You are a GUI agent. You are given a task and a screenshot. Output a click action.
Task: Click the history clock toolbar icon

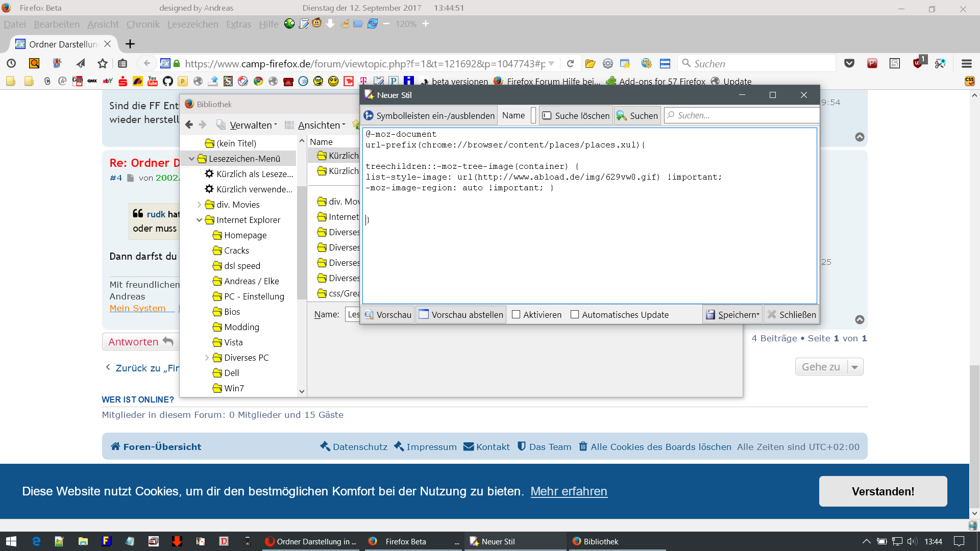click(x=11, y=63)
